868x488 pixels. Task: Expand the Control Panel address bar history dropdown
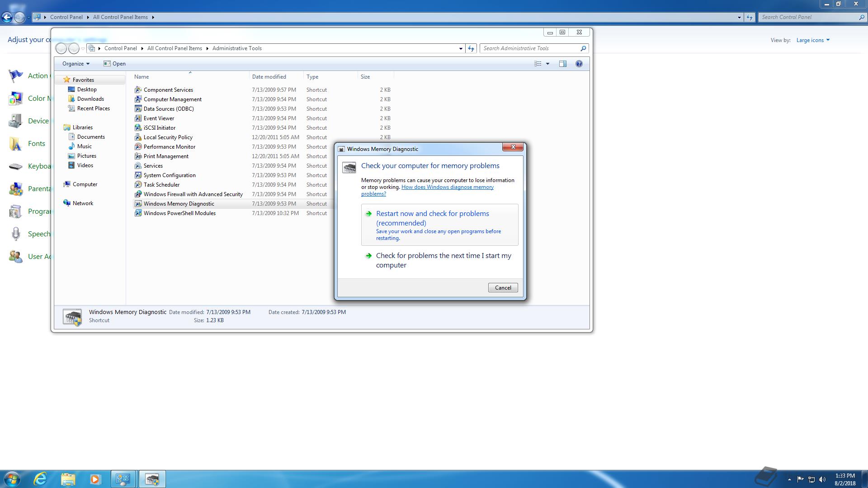(x=739, y=17)
